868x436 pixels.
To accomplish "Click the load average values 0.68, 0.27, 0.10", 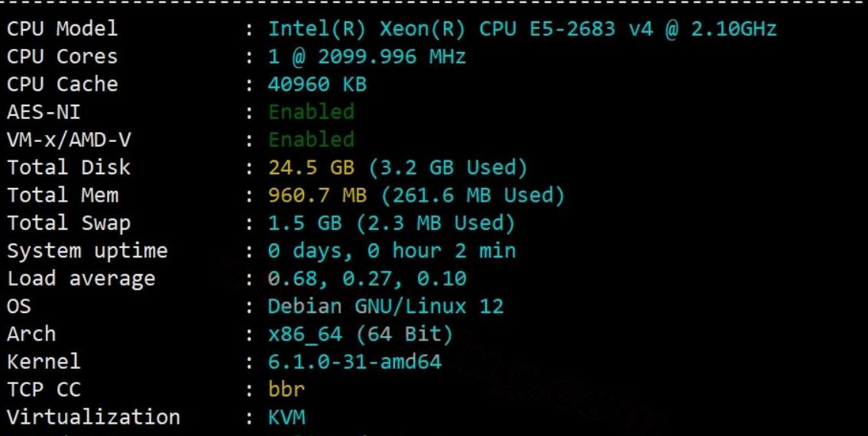I will [x=367, y=279].
